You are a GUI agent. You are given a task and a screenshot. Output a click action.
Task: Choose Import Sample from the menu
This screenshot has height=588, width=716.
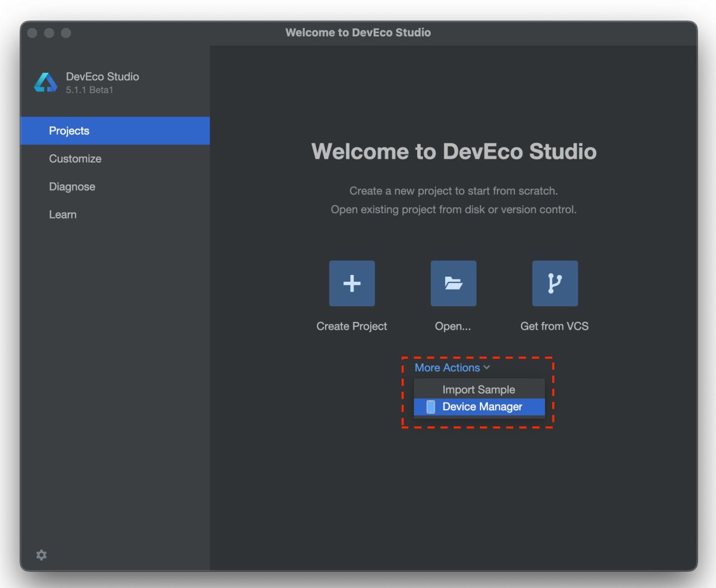pos(479,390)
